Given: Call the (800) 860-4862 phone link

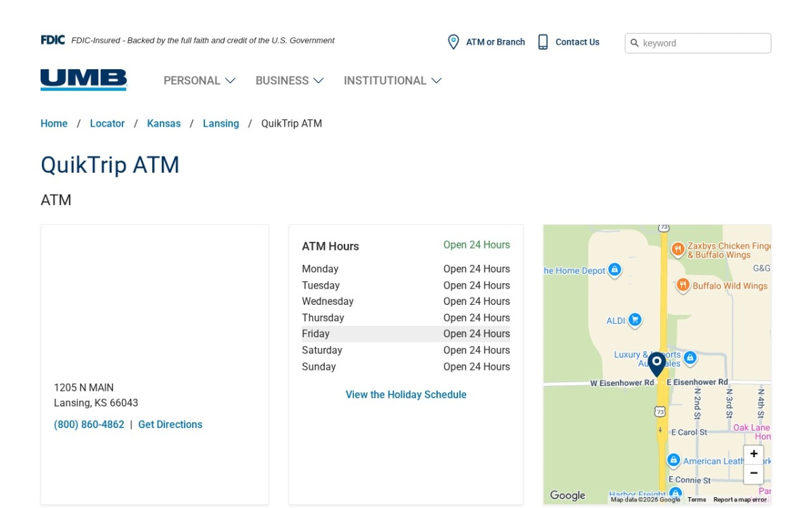Looking at the screenshot, I should [x=89, y=425].
